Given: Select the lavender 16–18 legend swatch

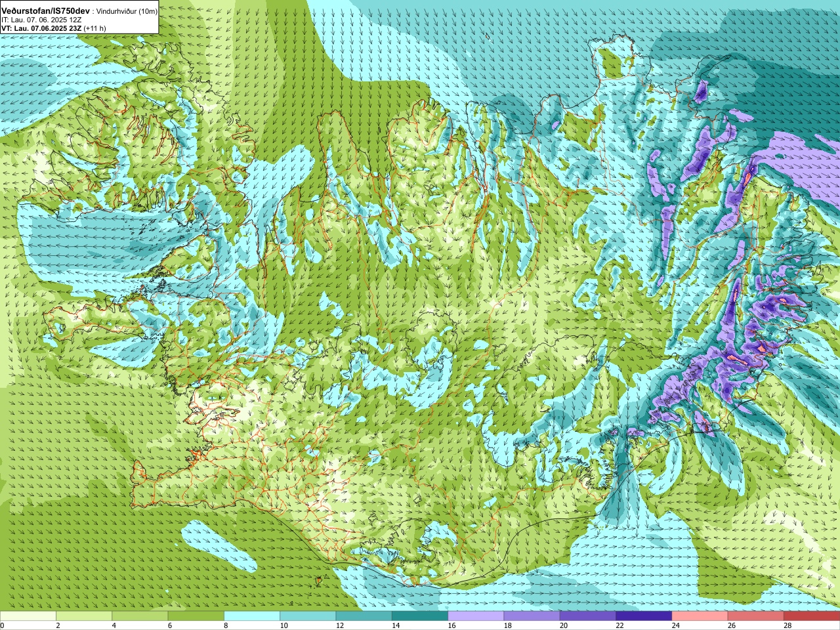Looking at the screenshot, I should click(476, 616).
